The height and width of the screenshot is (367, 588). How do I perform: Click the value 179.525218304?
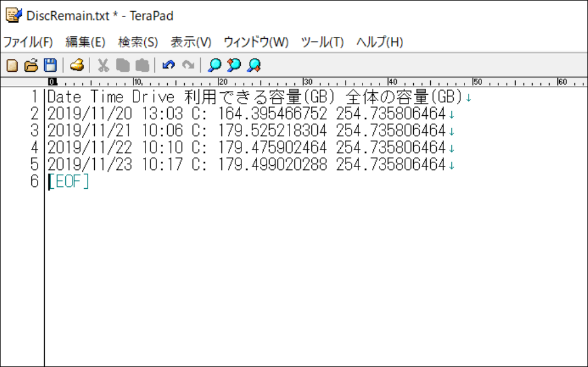273,131
